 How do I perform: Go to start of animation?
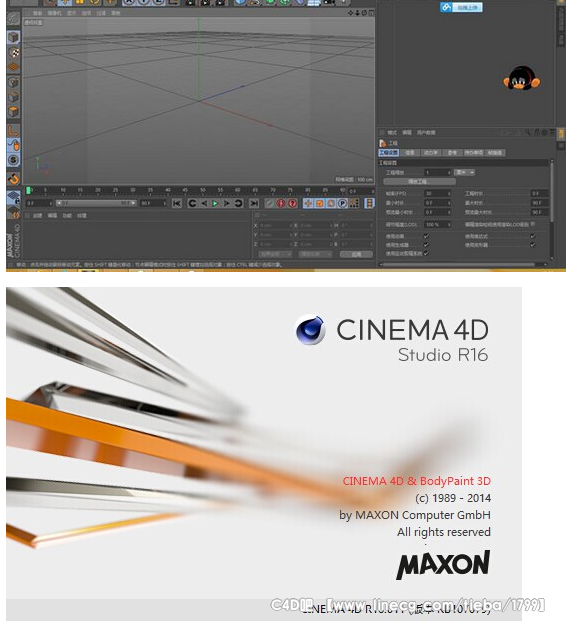(177, 203)
